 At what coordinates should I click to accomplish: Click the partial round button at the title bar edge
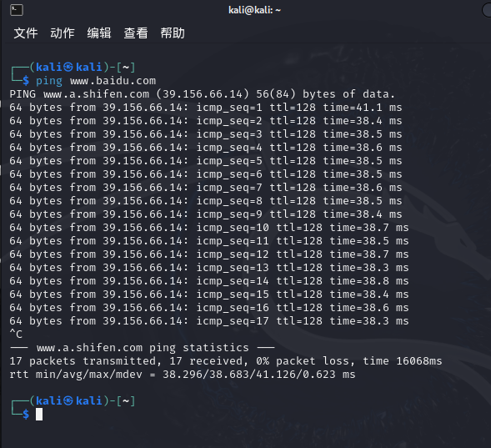tap(486, 10)
